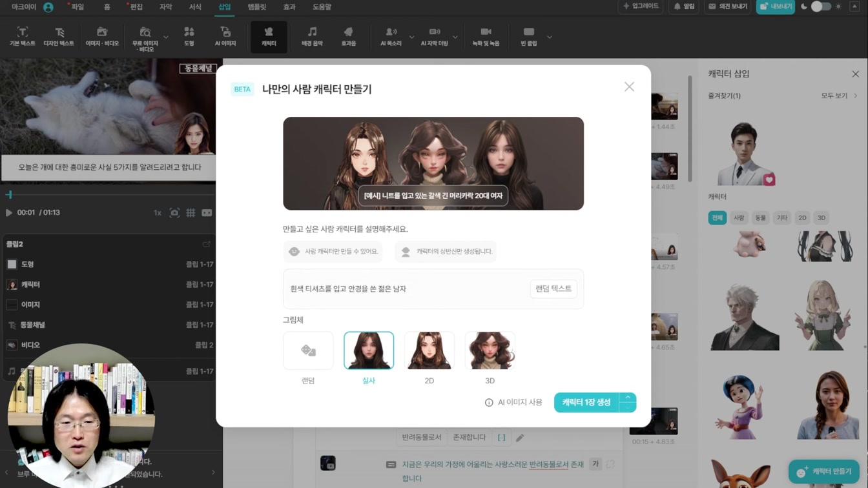The width and height of the screenshot is (868, 488).
Task: Open 알림 notifications
Action: (684, 6)
